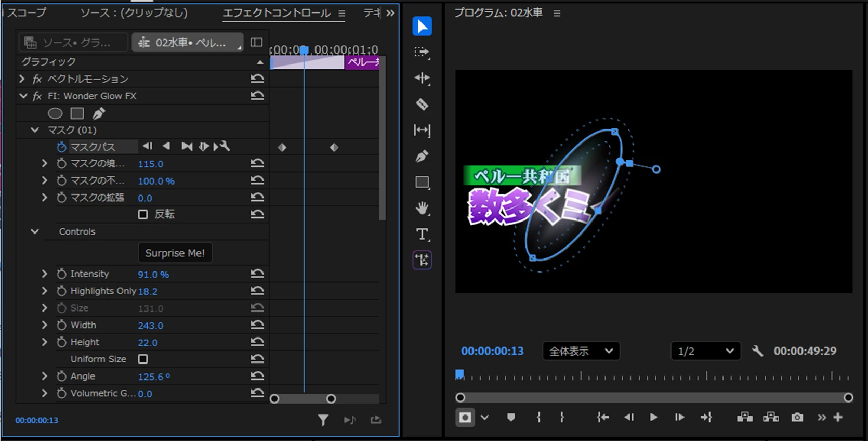This screenshot has height=441, width=868.
Task: Expand the Width parameter
Action: (x=45, y=325)
